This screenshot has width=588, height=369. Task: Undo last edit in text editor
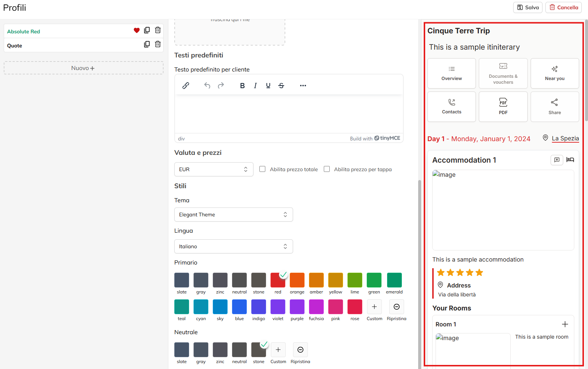[x=207, y=86]
